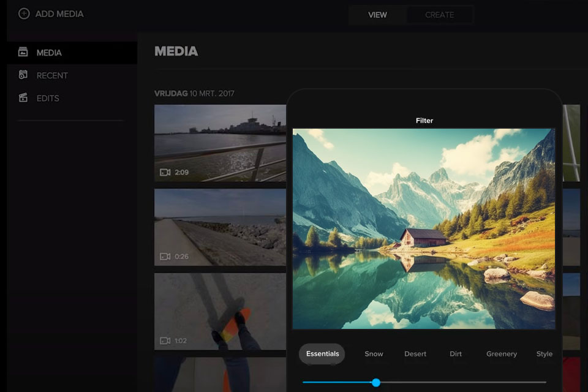
Task: Select the Style filter category
Action: 544,354
